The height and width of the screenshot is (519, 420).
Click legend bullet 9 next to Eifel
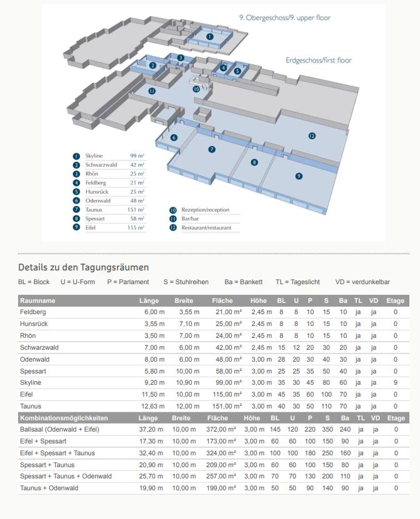pyautogui.click(x=76, y=227)
